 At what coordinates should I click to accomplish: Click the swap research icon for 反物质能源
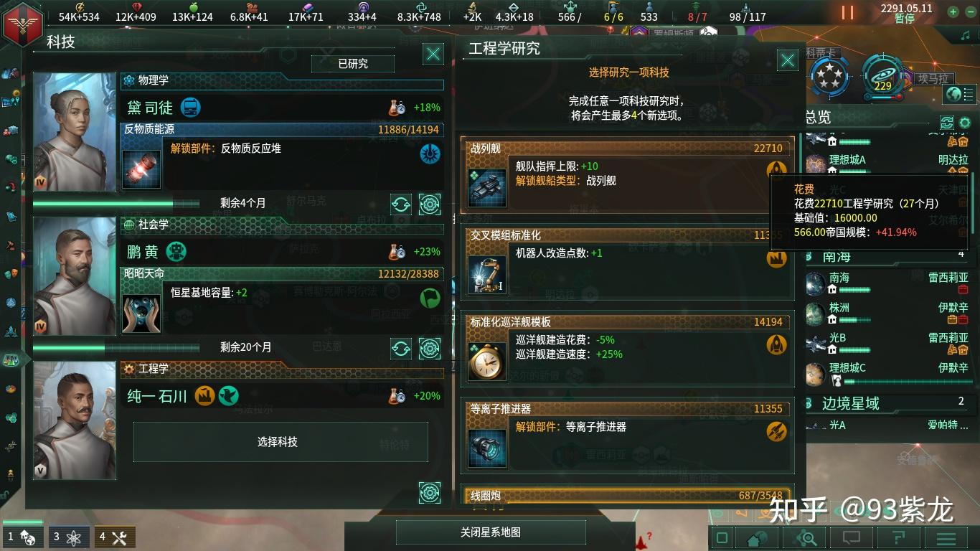click(401, 204)
